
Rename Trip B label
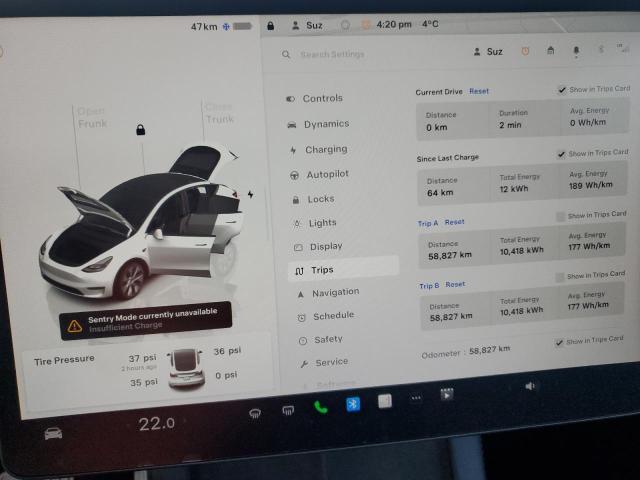coord(429,286)
